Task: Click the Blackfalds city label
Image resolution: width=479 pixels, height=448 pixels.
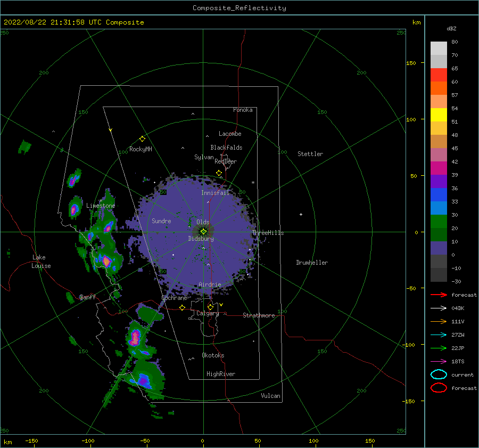Action: (226, 148)
